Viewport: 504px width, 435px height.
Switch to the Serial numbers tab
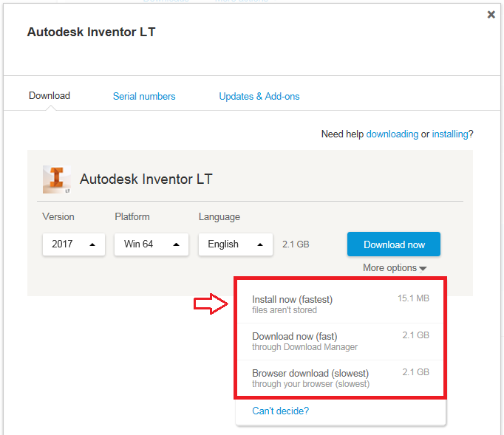[144, 97]
